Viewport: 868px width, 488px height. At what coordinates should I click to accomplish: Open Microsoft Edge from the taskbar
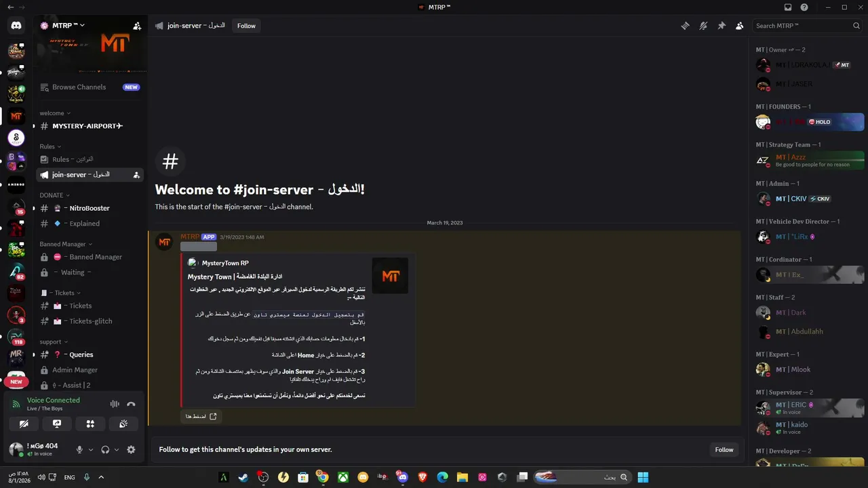click(443, 477)
